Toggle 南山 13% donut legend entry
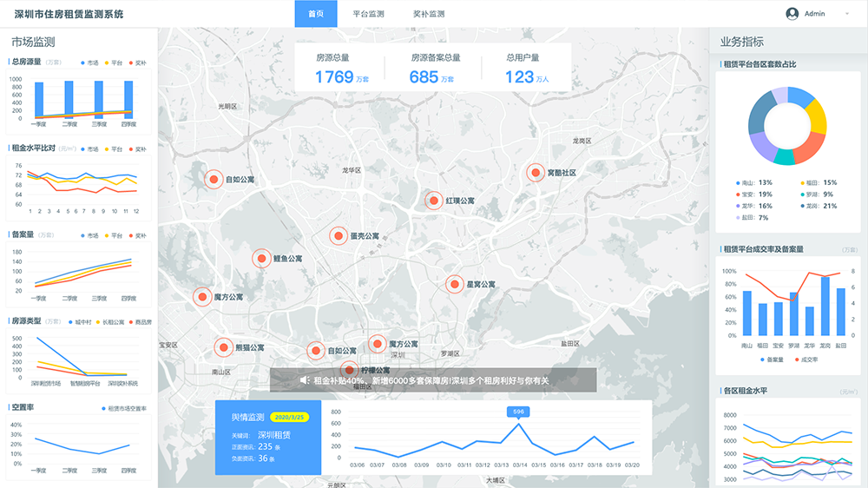Viewport: 868px width, 488px height. (x=754, y=183)
